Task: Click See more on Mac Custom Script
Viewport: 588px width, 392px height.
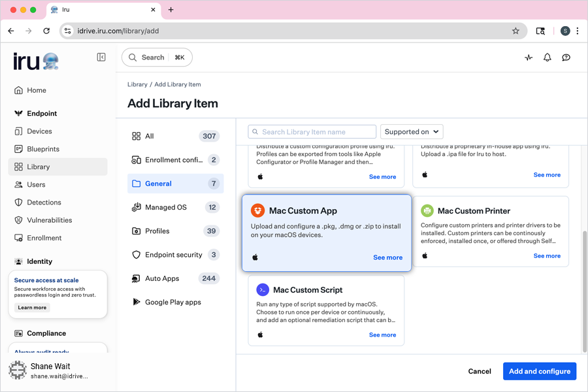Action: click(382, 335)
